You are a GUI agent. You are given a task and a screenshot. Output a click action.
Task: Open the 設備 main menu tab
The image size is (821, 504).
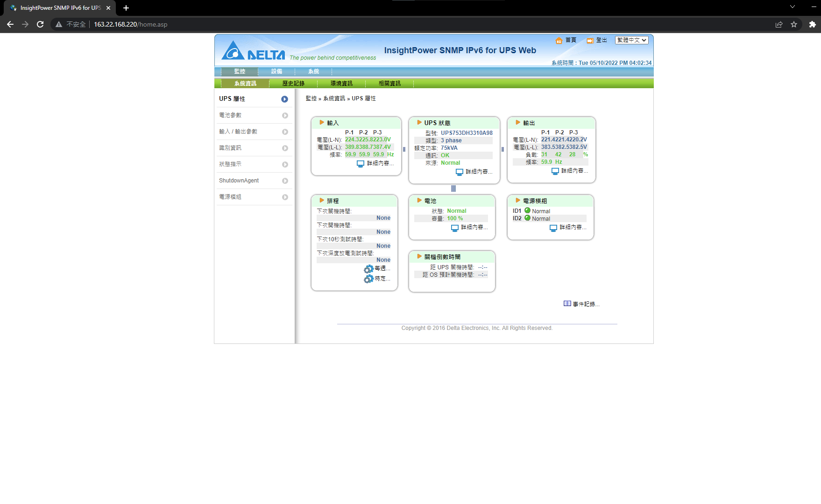276,71
